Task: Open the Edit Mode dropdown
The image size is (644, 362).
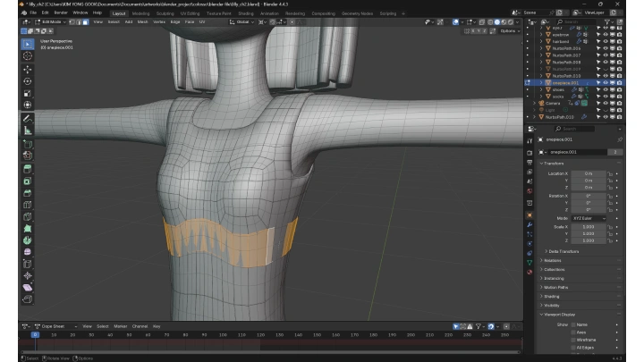Action: pos(50,22)
